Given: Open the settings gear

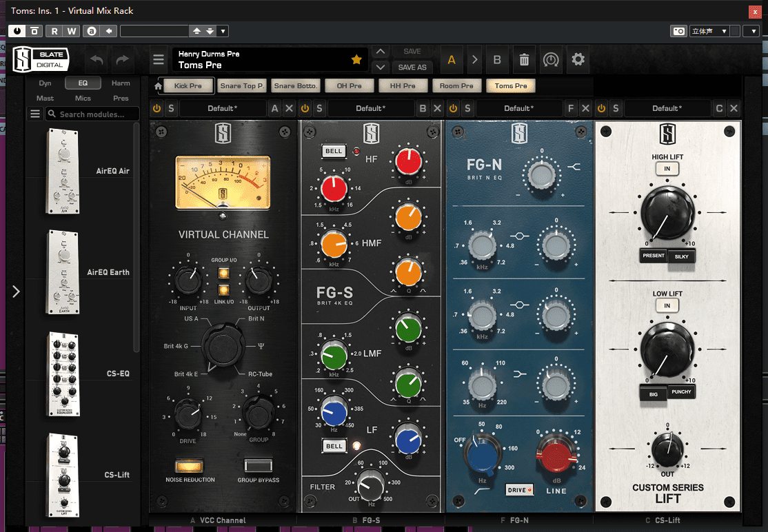Looking at the screenshot, I should [x=578, y=59].
